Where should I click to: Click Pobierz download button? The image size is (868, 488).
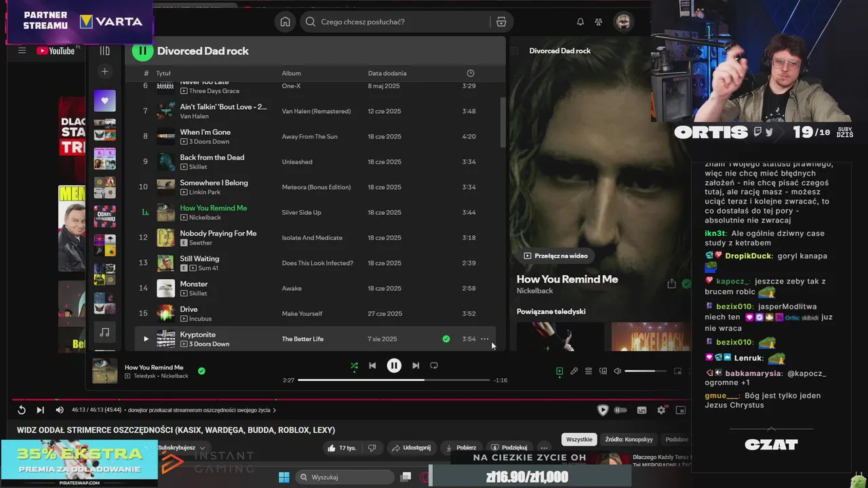(460, 447)
